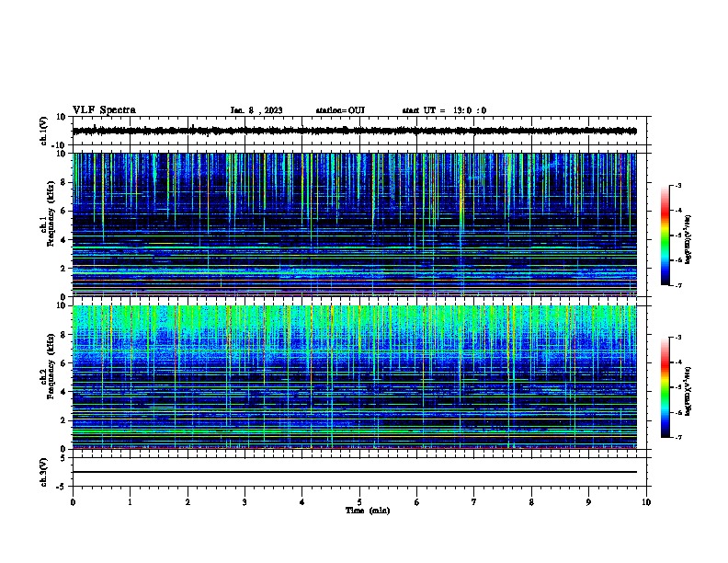Click time axis tick label "8"
The height and width of the screenshot is (563, 728).
click(531, 502)
